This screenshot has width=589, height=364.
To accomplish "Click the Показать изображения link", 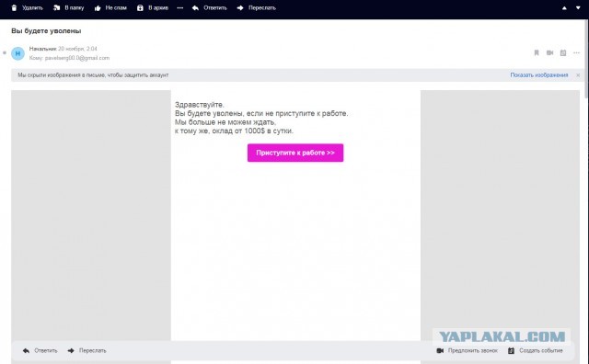I will click(x=539, y=75).
